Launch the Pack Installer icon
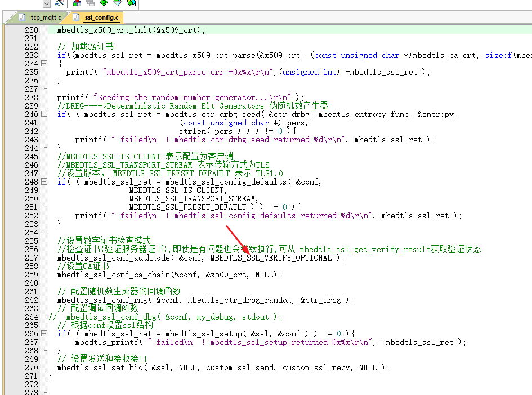 [x=131, y=3]
